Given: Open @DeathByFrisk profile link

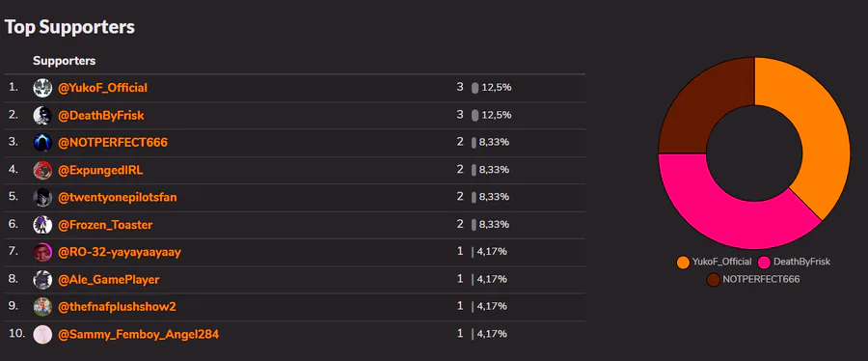Looking at the screenshot, I should (x=101, y=115).
